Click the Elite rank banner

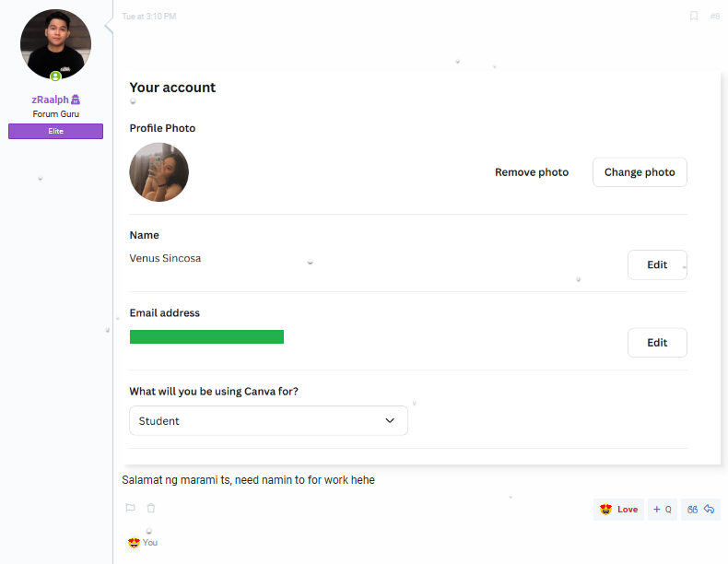55,131
